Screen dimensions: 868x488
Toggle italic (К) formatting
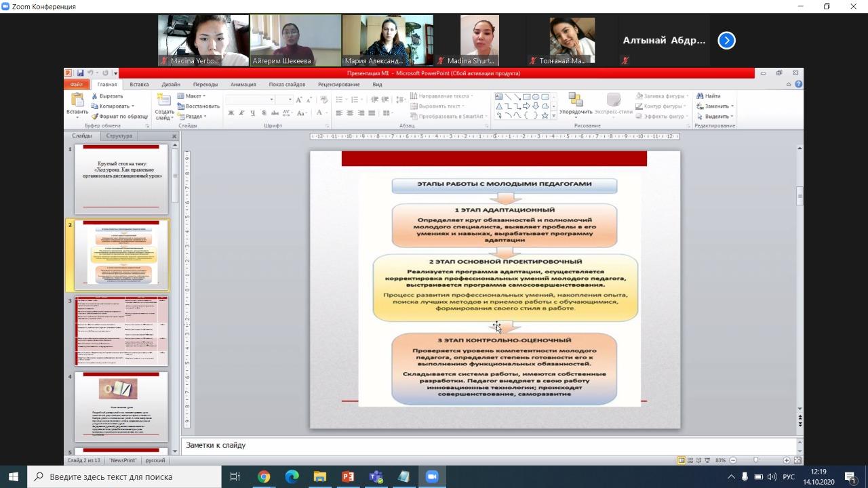point(241,113)
